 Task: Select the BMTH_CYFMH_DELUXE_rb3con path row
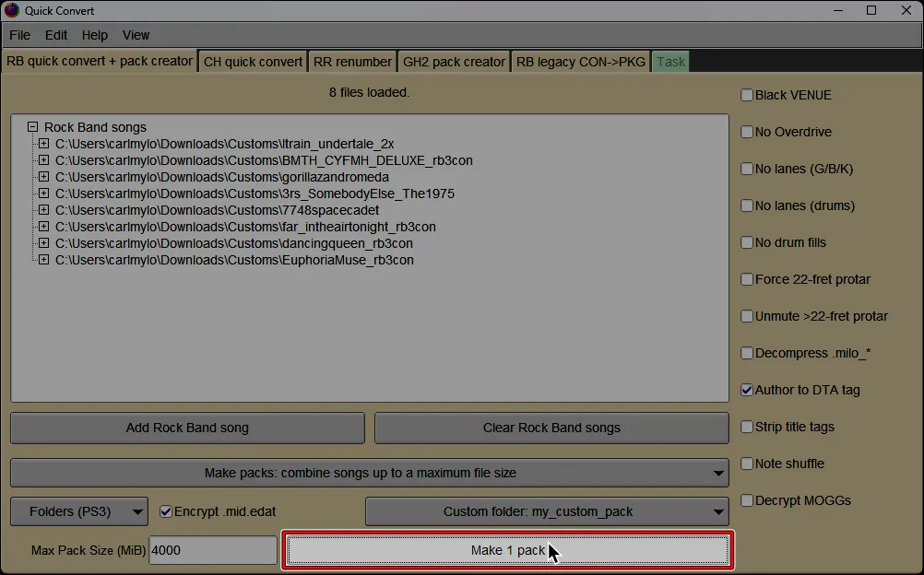264,160
